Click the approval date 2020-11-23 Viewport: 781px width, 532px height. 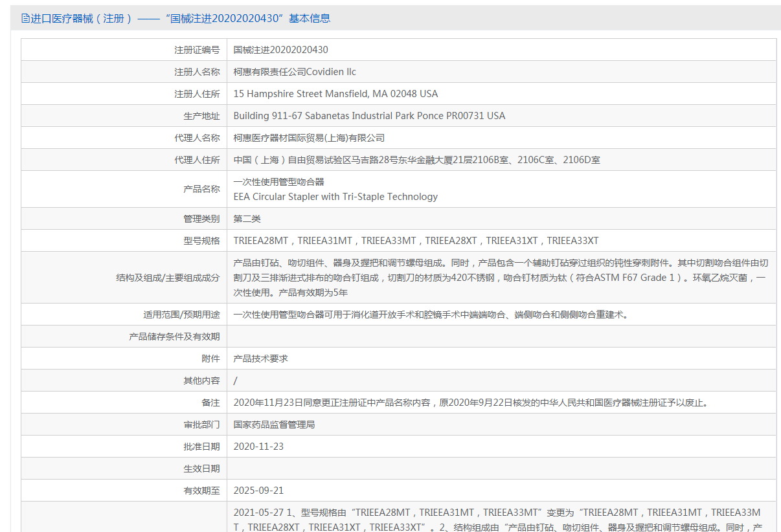coord(258,447)
